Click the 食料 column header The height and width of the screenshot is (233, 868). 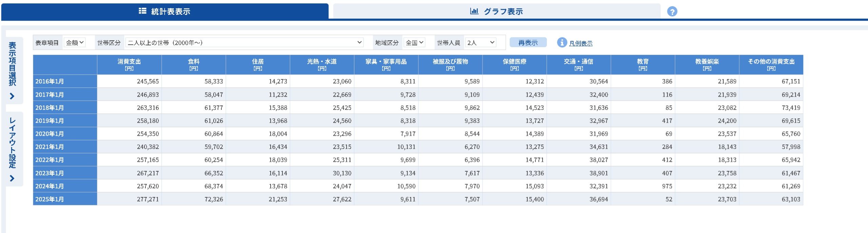(194, 64)
